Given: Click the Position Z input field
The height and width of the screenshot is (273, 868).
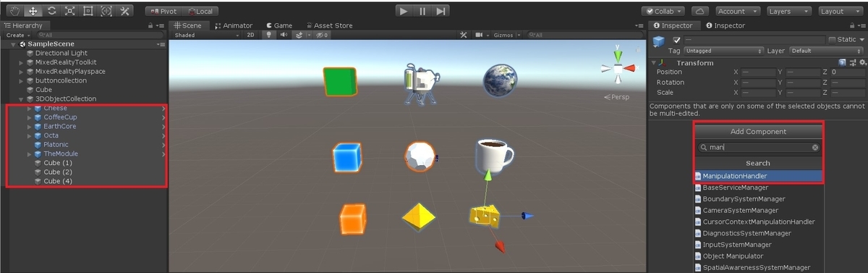Looking at the screenshot, I should [x=847, y=72].
